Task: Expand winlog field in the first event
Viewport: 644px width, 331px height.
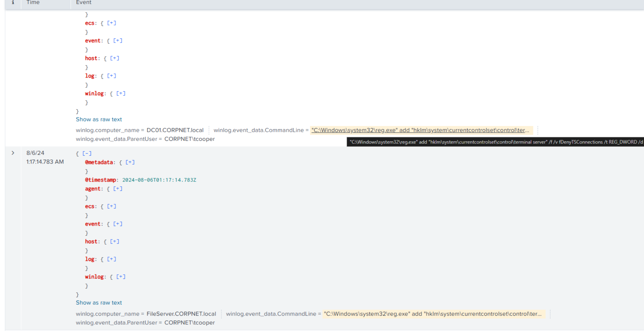Action: (121, 93)
